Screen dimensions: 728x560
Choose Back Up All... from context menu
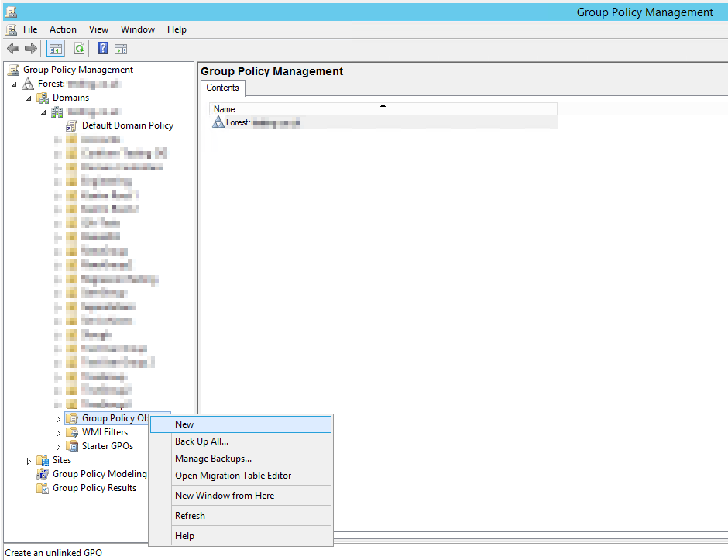click(241, 441)
